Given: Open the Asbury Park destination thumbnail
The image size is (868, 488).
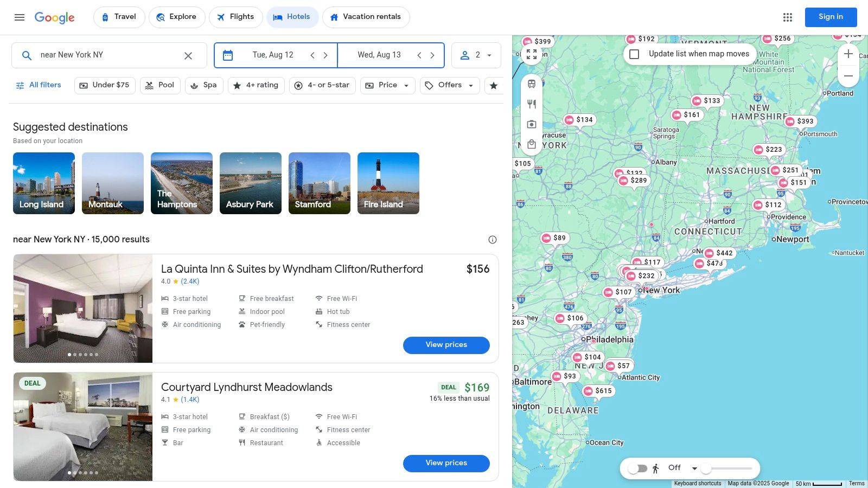Looking at the screenshot, I should (x=251, y=183).
